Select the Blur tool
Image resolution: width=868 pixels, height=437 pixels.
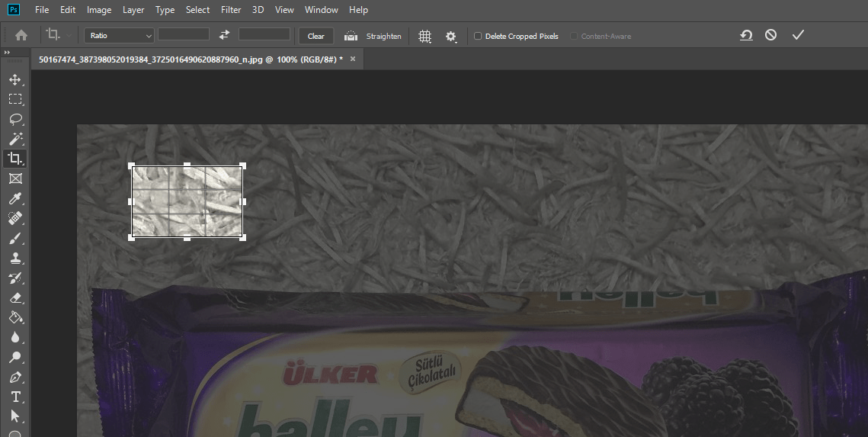coord(15,337)
